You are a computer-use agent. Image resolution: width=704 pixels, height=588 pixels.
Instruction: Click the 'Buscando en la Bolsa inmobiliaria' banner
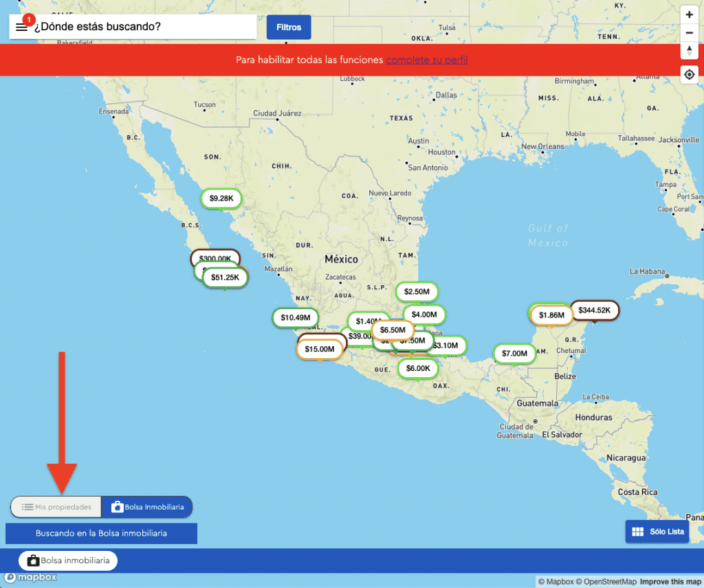tap(101, 533)
